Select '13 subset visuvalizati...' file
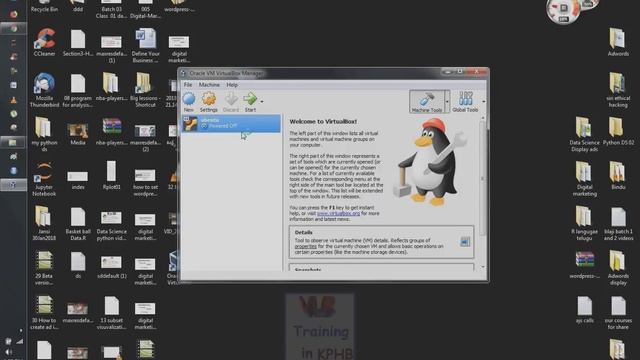The image size is (640, 360). coord(111,312)
